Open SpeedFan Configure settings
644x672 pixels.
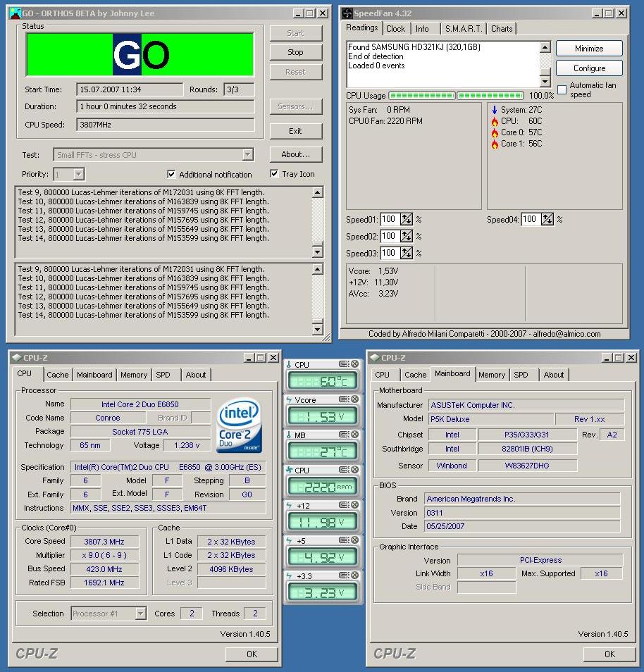pyautogui.click(x=589, y=68)
